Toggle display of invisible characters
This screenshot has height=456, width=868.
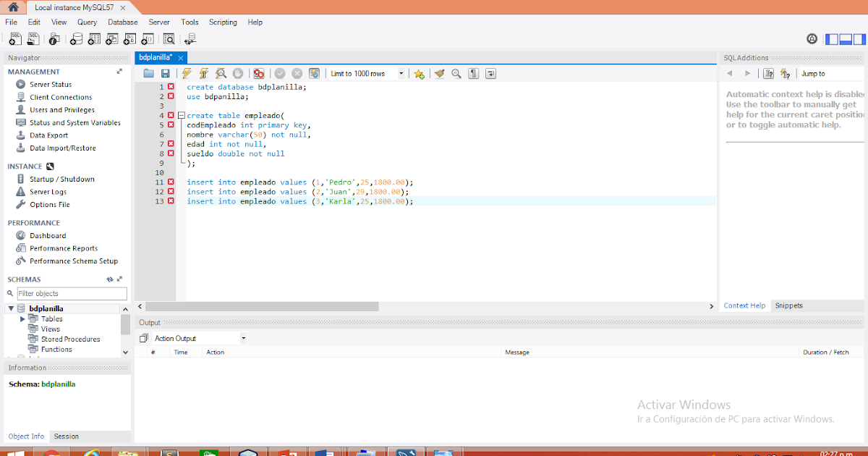(x=472, y=73)
